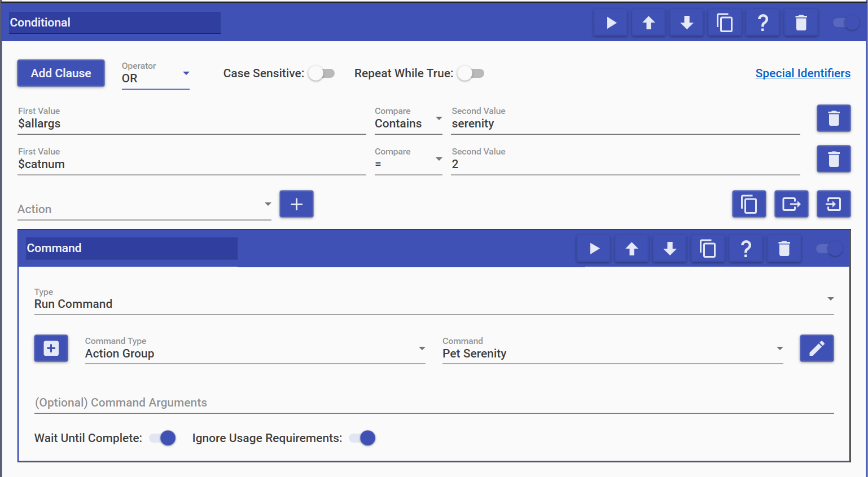
Task: Toggle Command sub-action enabled switch
Action: pyautogui.click(x=829, y=249)
